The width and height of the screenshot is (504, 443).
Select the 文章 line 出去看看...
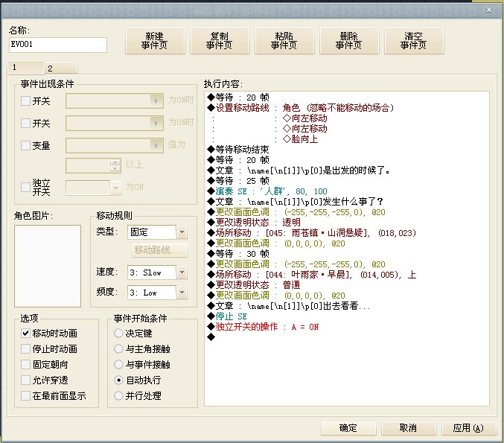pos(289,306)
